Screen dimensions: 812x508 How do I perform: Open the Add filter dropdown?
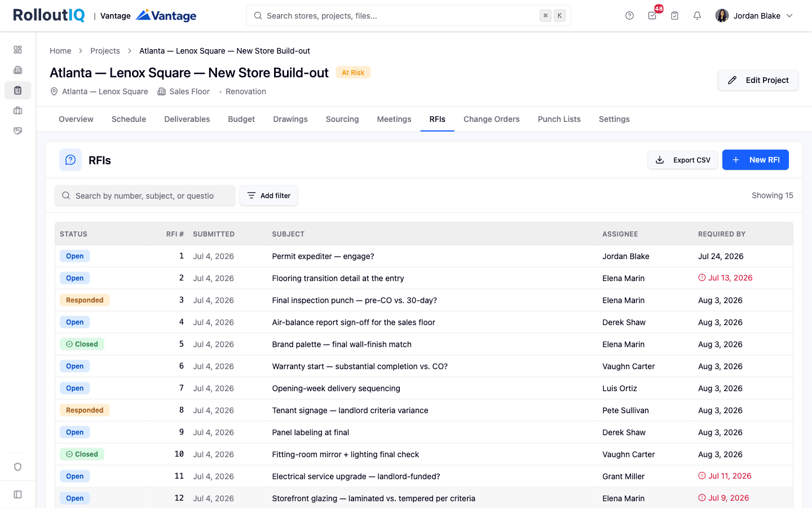click(x=269, y=196)
